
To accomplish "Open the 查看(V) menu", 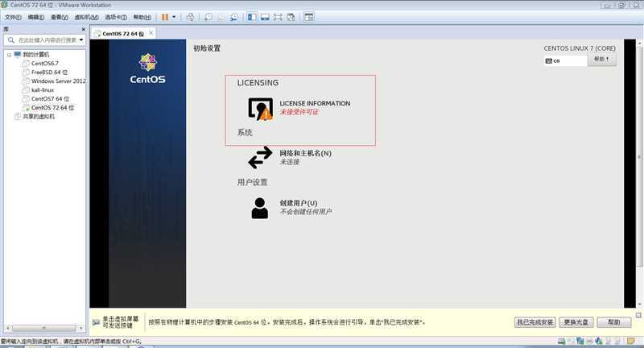I will [x=60, y=17].
